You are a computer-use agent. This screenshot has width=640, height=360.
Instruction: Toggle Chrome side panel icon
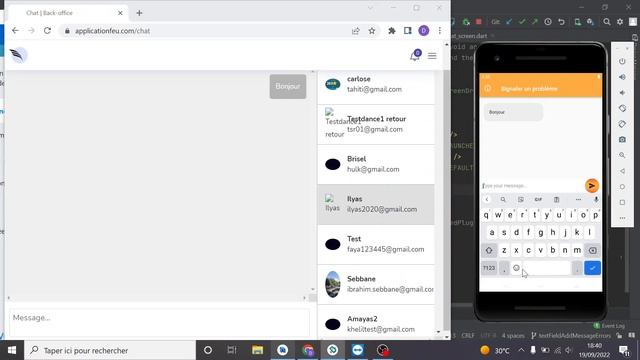407,31
